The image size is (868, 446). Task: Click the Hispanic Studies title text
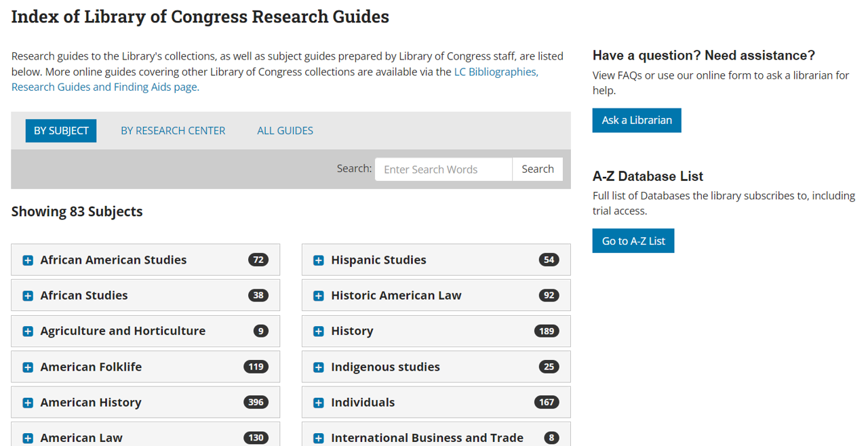(x=378, y=260)
